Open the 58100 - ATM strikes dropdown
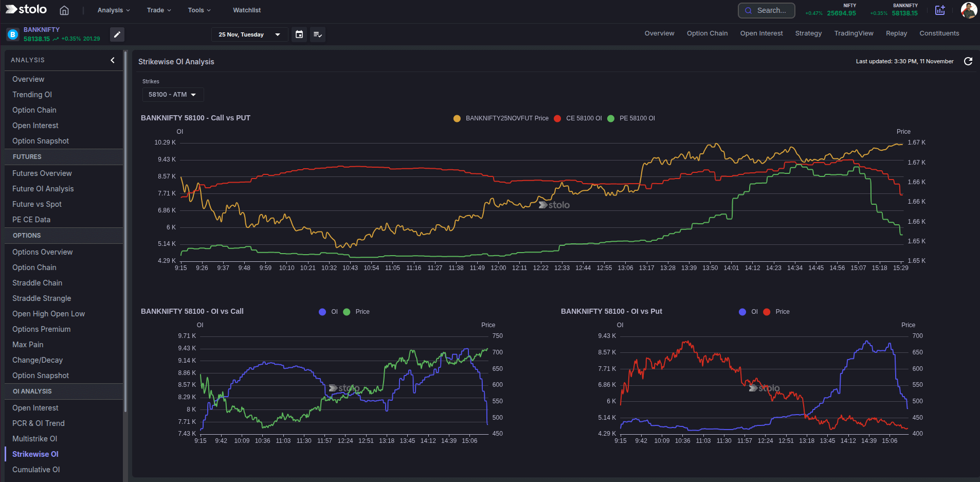 (173, 95)
